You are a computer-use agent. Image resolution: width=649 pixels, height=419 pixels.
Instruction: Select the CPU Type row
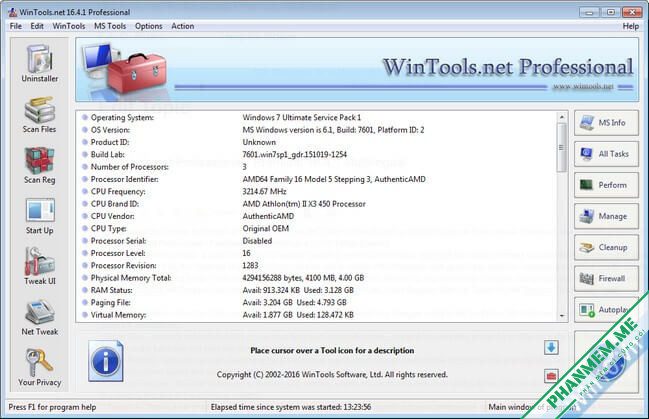[x=317, y=229]
